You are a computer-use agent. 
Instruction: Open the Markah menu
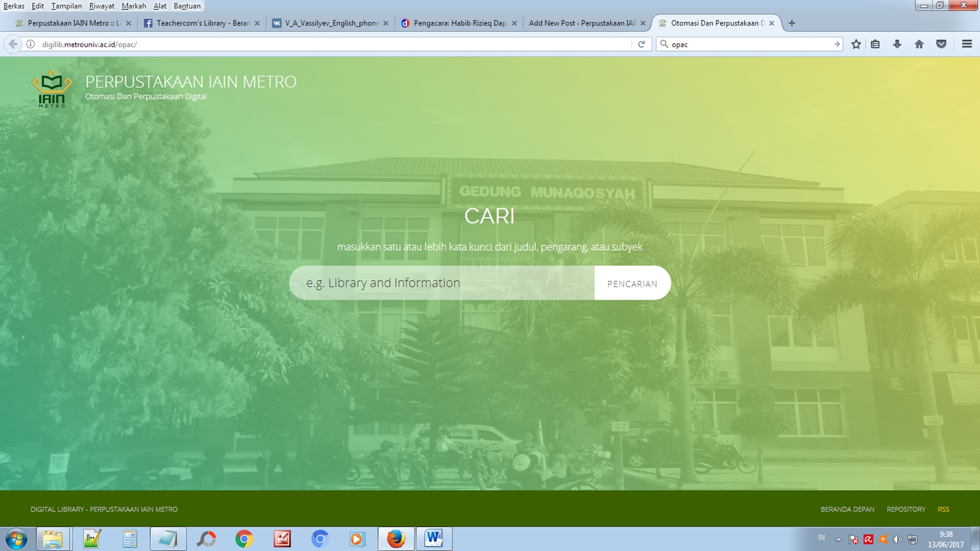point(134,6)
